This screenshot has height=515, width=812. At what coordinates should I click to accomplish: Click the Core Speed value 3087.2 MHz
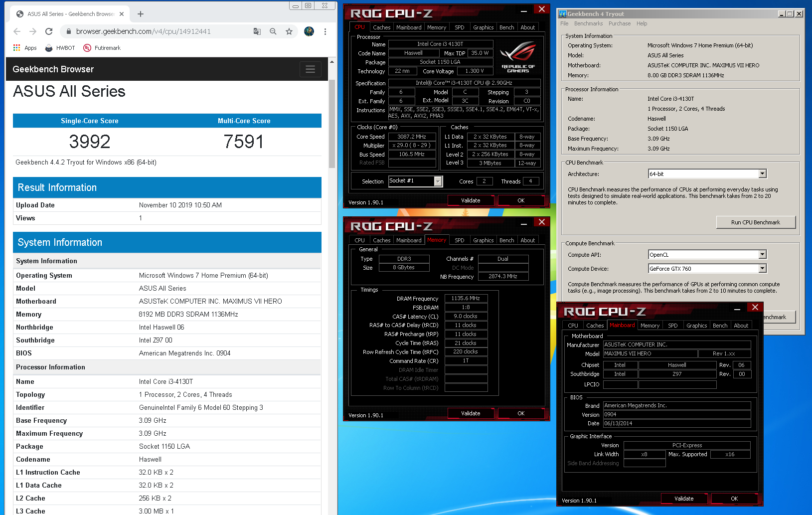point(412,137)
